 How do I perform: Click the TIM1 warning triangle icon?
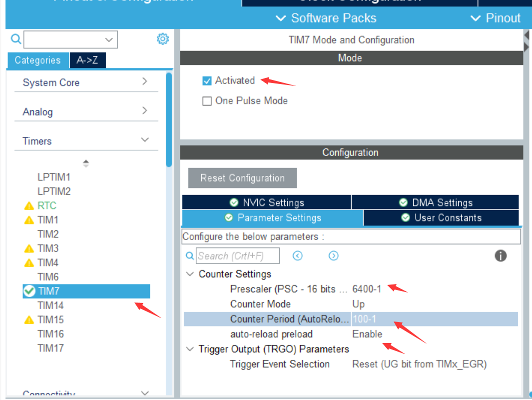click(x=29, y=220)
